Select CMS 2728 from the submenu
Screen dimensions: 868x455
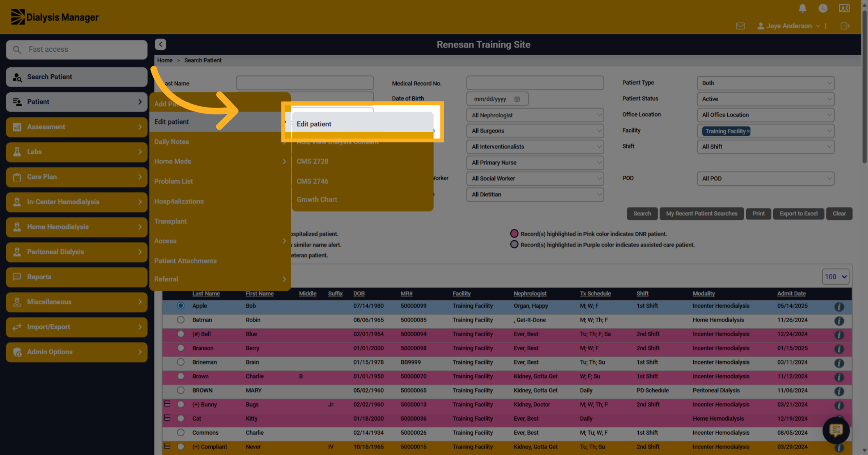coord(362,161)
